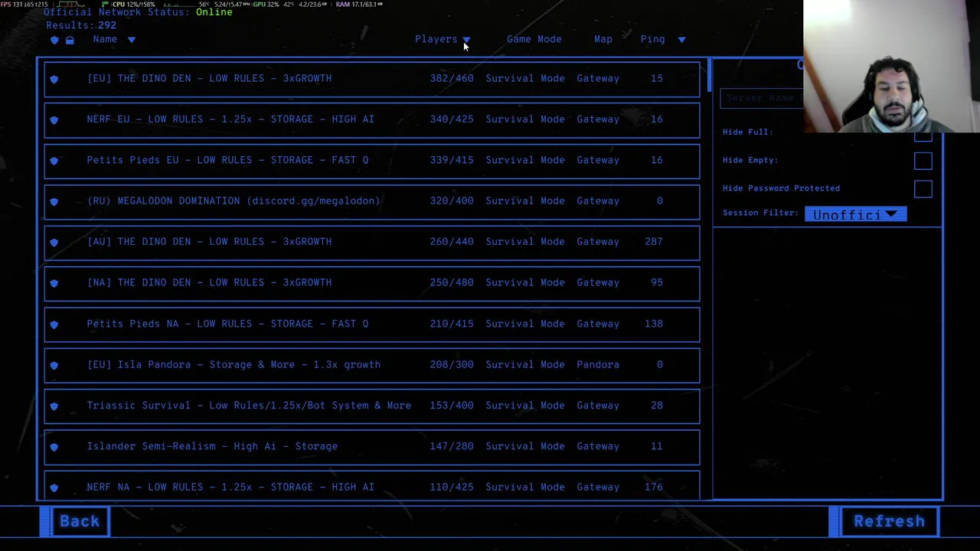
Task: Click the Map column header
Action: click(603, 39)
